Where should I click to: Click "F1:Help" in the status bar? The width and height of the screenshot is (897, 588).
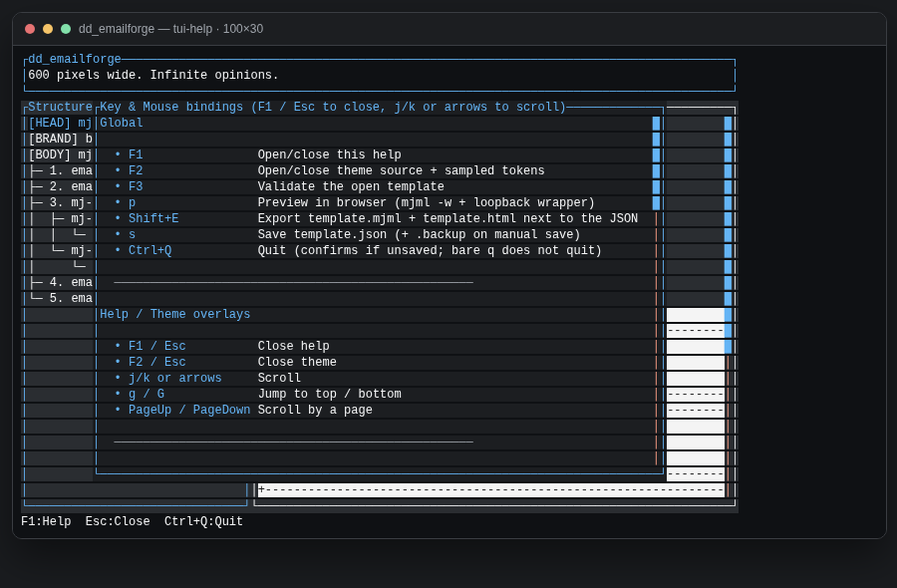(x=46, y=521)
